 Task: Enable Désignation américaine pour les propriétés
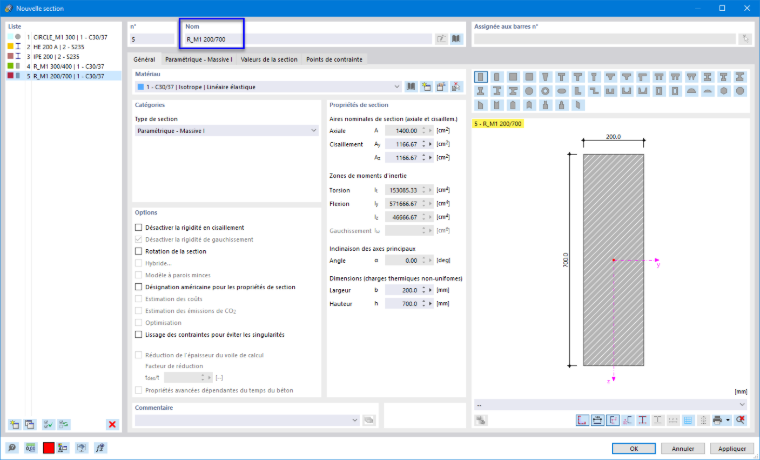(139, 287)
